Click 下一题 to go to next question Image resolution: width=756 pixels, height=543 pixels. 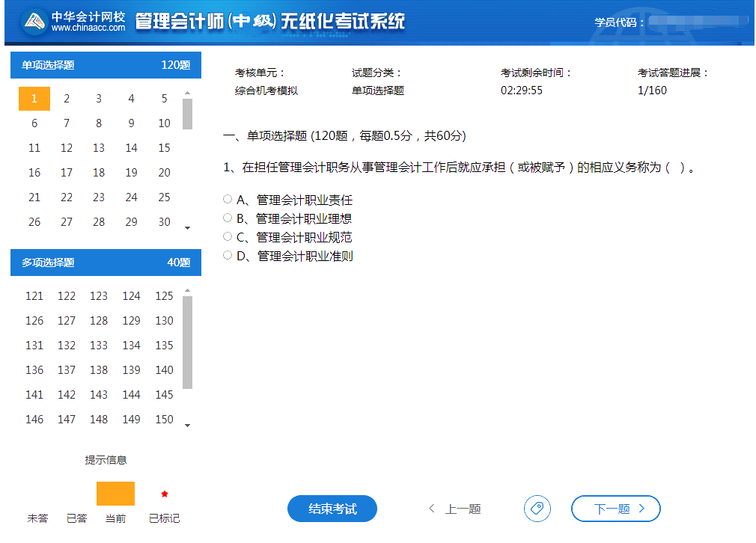[615, 509]
